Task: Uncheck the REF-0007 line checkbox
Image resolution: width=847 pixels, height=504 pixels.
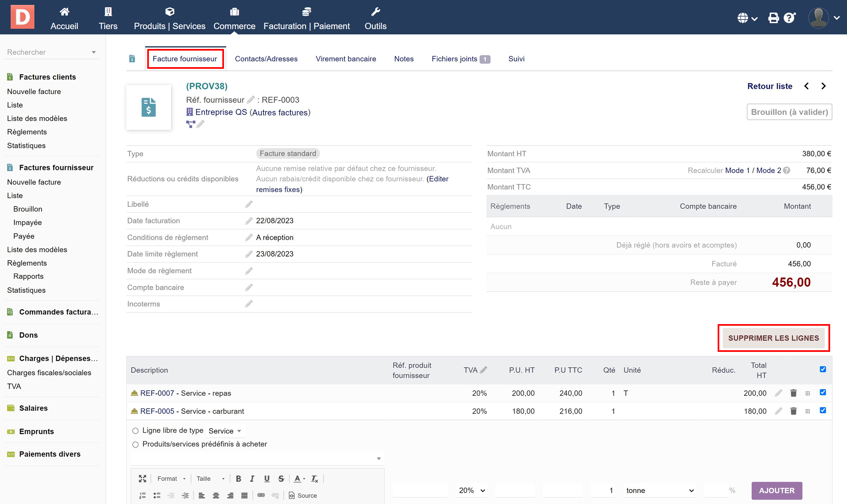Action: (823, 392)
